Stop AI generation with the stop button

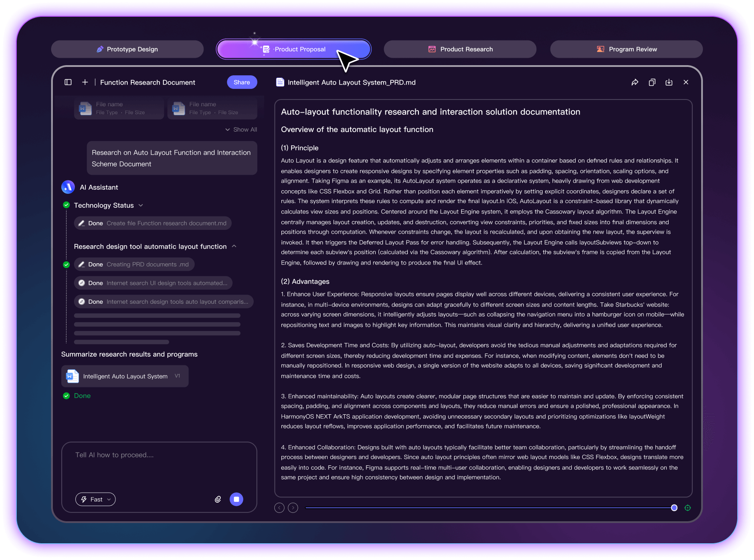pyautogui.click(x=237, y=499)
